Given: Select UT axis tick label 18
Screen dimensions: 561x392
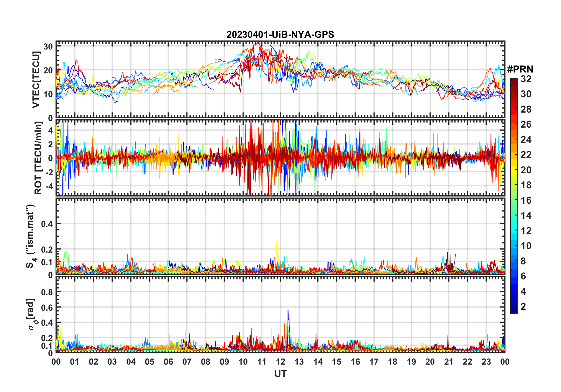Looking at the screenshot, I should point(393,362).
